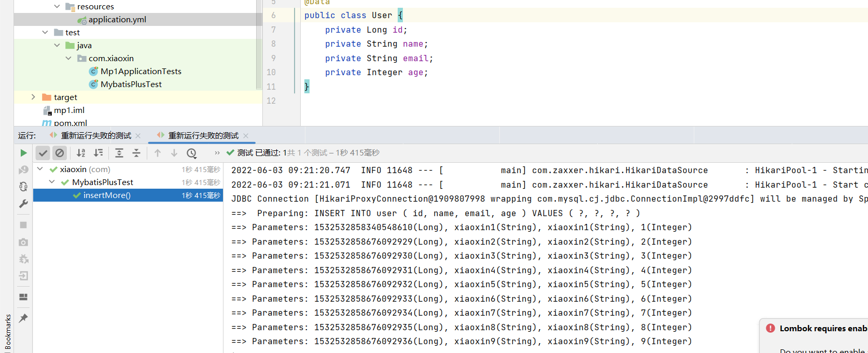Click Restore Layout icon in run sidebar

(23, 297)
